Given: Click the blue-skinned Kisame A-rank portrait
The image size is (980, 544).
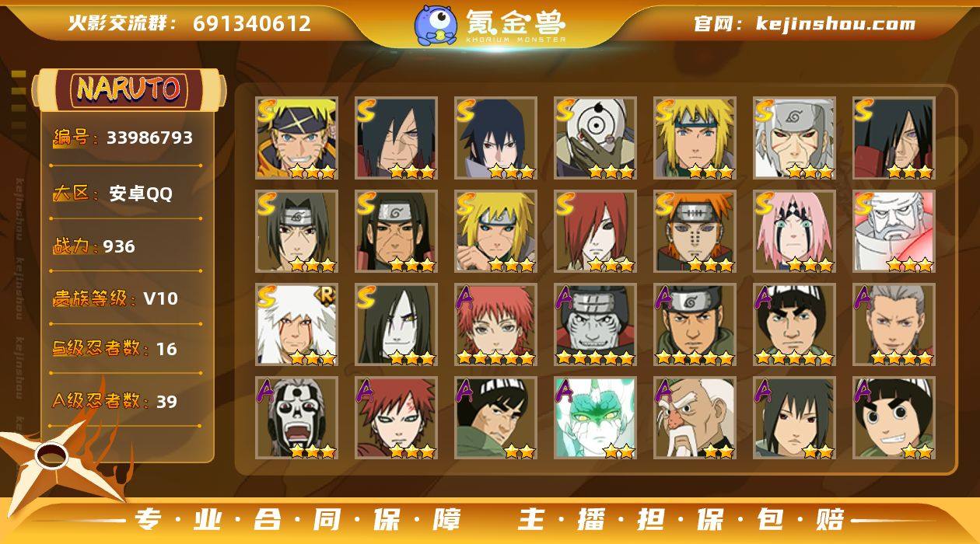Looking at the screenshot, I should (x=595, y=325).
